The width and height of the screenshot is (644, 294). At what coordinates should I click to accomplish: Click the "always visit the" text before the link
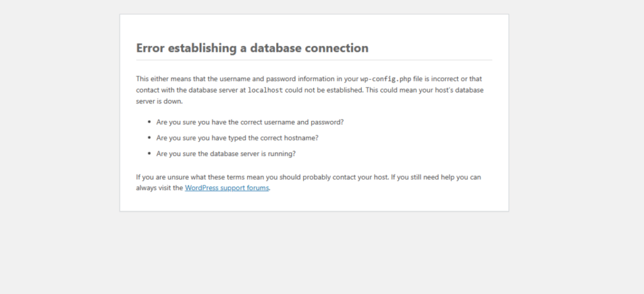[160, 188]
